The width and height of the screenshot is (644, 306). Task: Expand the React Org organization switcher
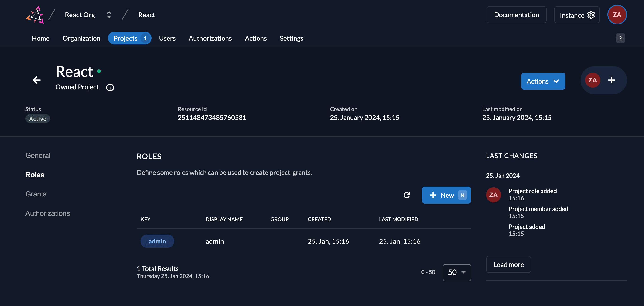pyautogui.click(x=109, y=15)
